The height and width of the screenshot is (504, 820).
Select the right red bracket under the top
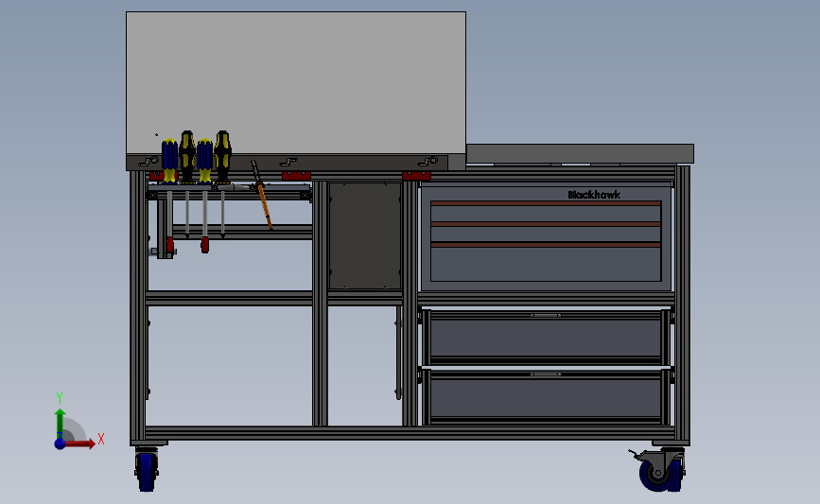[416, 176]
